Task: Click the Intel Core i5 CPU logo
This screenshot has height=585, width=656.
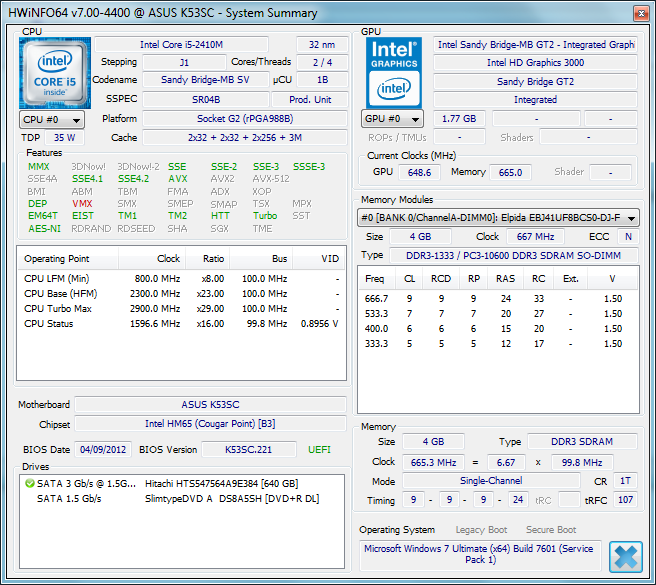Action: tap(55, 73)
